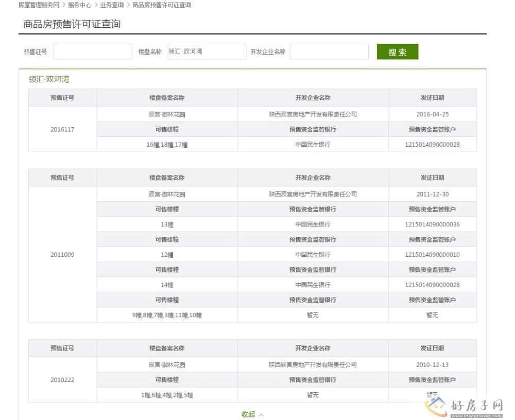The image size is (515, 420).
Task: Click the 商品房预售许可证查询 breadcrumb item
Action: tap(161, 5)
